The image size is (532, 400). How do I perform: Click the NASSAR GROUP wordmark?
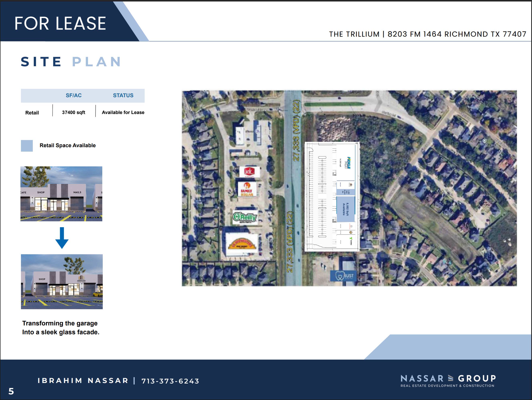coord(448,379)
